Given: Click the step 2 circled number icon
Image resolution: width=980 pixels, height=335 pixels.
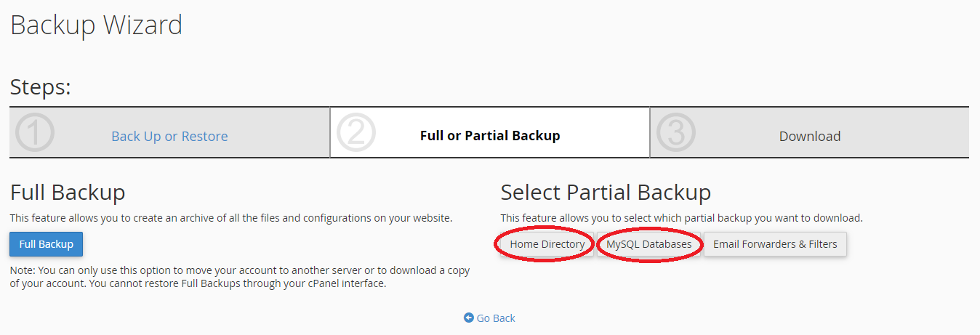Looking at the screenshot, I should tap(356, 132).
